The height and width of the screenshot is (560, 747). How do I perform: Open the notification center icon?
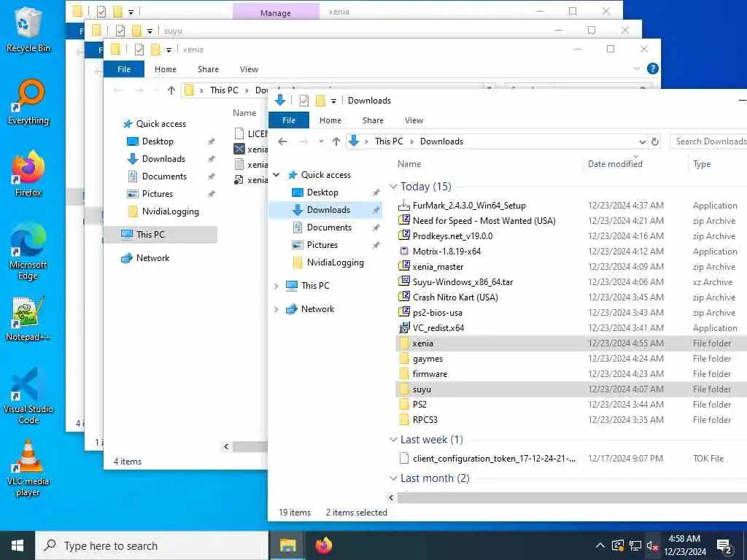point(724,546)
